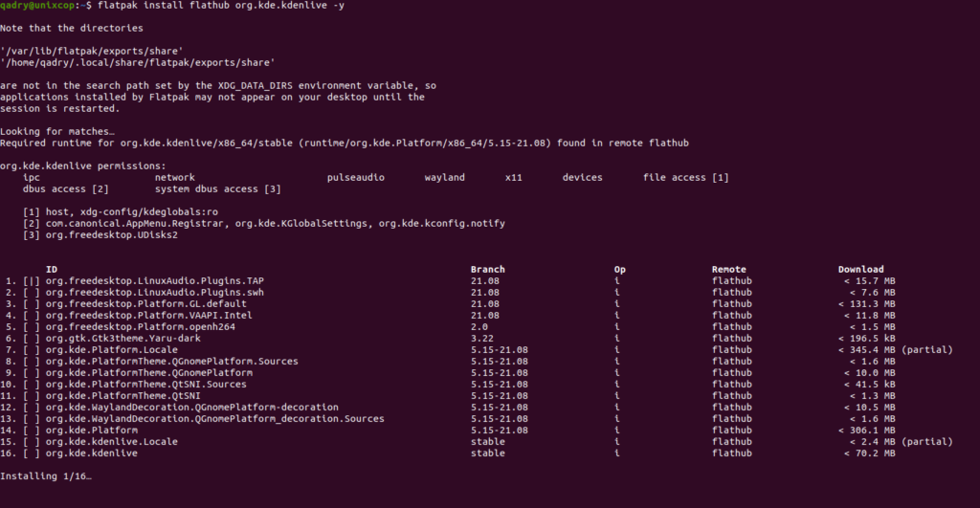Image resolution: width=980 pixels, height=508 pixels.
Task: Click the 'pulseaudio' permission
Action: [x=356, y=177]
